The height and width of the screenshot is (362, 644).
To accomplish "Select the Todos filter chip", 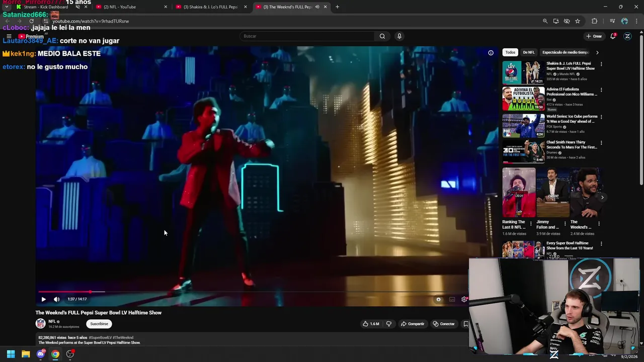I will pyautogui.click(x=510, y=52).
